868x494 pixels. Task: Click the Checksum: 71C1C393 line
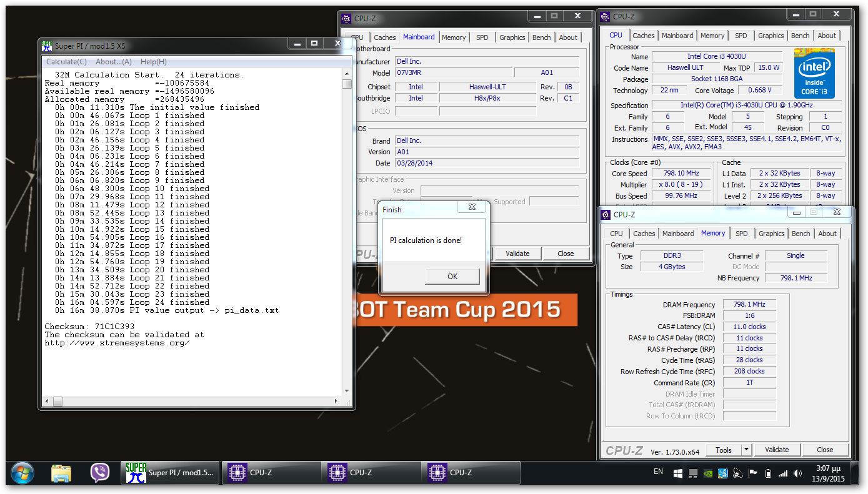(x=89, y=327)
